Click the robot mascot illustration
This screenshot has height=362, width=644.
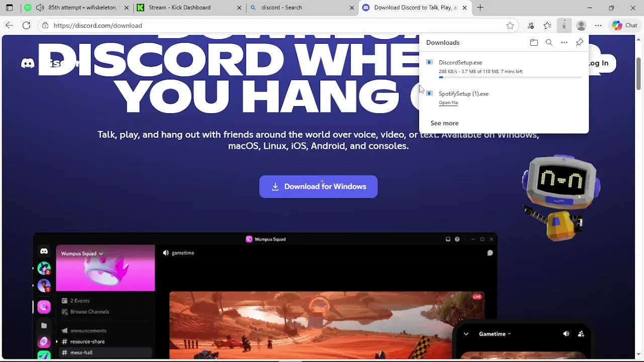[x=561, y=198]
